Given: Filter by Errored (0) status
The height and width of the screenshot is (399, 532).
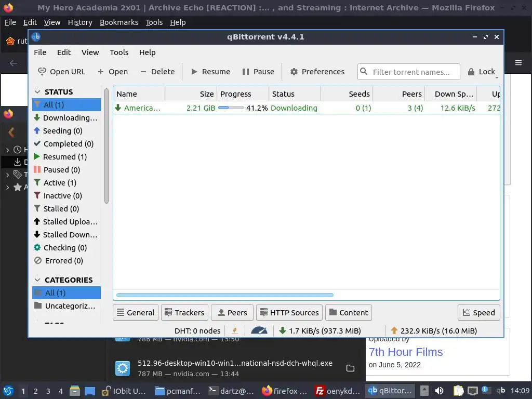Looking at the screenshot, I should (x=66, y=261).
